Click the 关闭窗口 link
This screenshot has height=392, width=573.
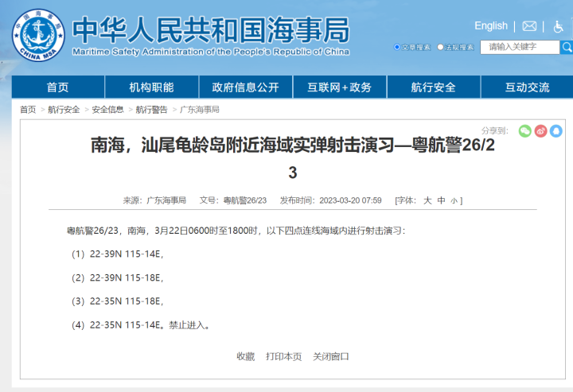tap(331, 356)
